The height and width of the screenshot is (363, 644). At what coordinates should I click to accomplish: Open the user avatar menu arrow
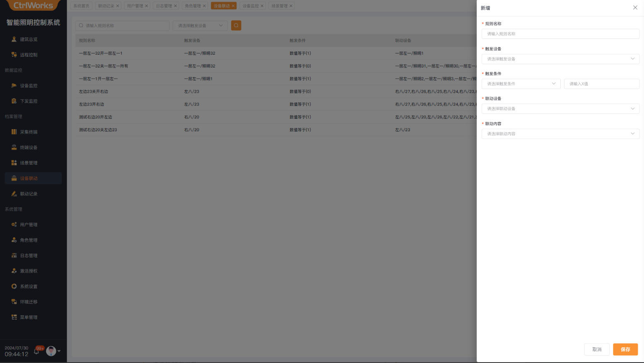tap(59, 351)
